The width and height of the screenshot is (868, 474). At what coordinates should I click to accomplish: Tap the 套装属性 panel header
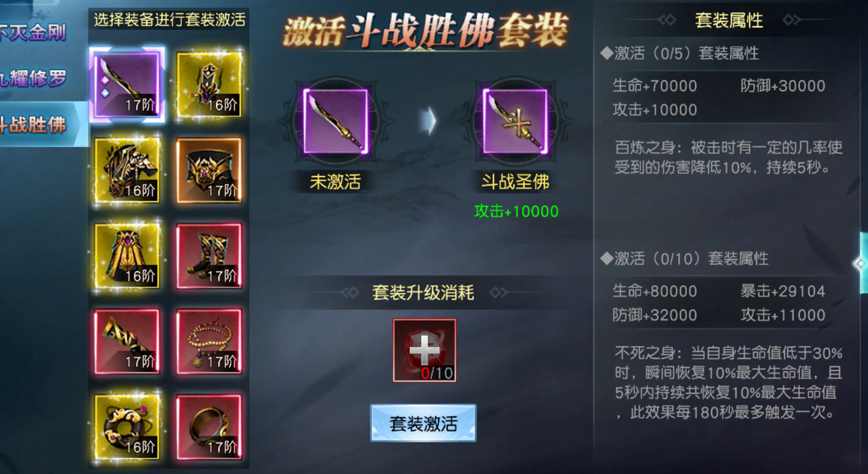click(x=729, y=21)
